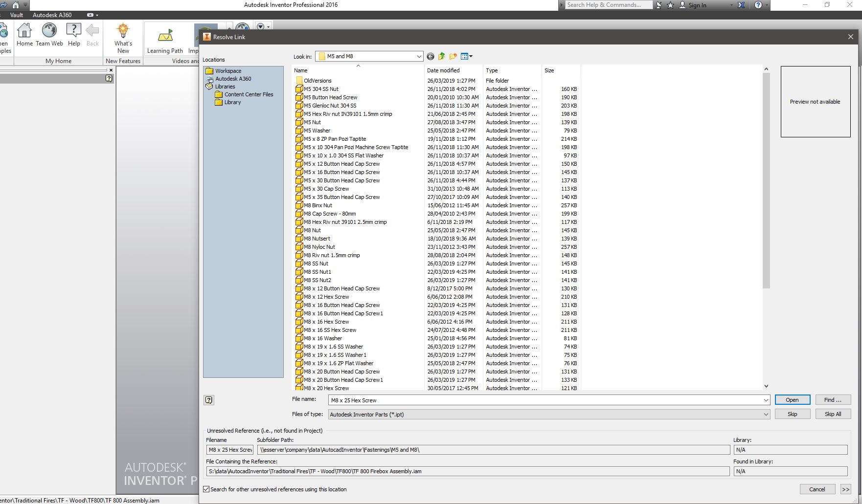Open the Favorites star icon
Image resolution: width=862 pixels, height=504 pixels.
click(x=670, y=5)
